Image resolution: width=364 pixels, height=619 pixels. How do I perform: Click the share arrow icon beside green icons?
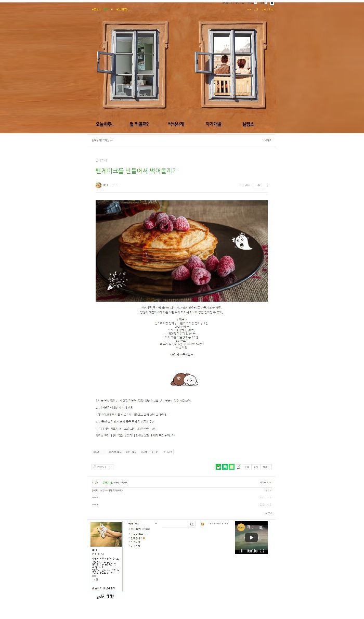pos(239,467)
